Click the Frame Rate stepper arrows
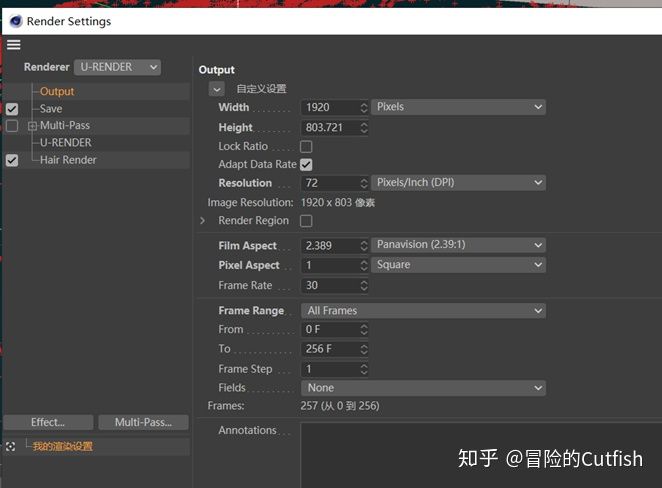662x488 pixels. (x=363, y=285)
